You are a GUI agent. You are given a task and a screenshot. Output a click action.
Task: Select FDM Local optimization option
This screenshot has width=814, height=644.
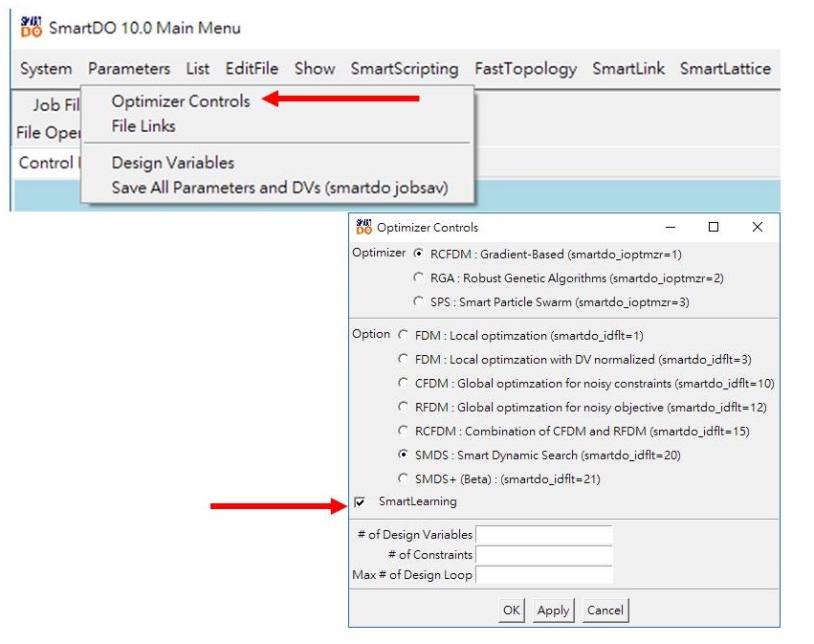tap(403, 336)
